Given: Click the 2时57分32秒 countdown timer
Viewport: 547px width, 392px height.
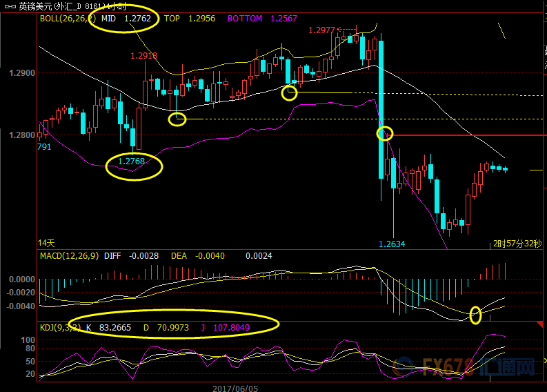Looking at the screenshot, I should (517, 244).
